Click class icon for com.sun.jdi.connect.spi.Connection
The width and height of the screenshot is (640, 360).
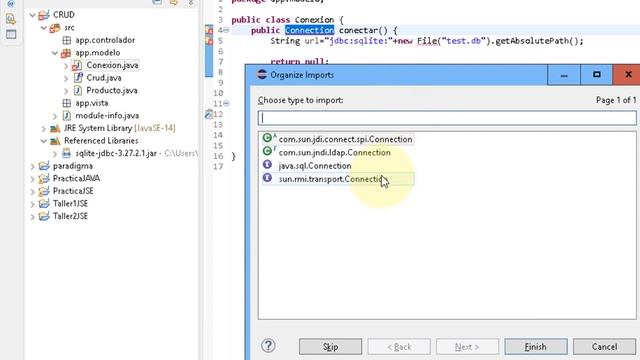pos(268,138)
